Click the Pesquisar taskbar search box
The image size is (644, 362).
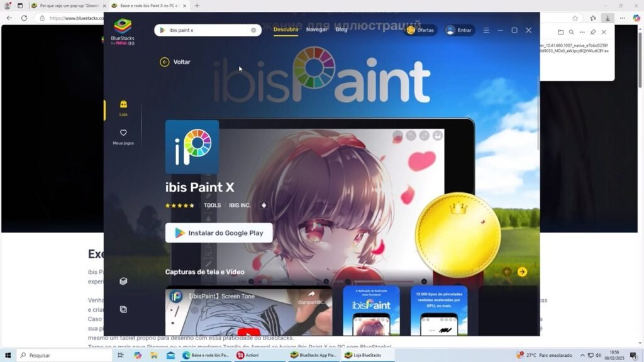click(x=64, y=355)
